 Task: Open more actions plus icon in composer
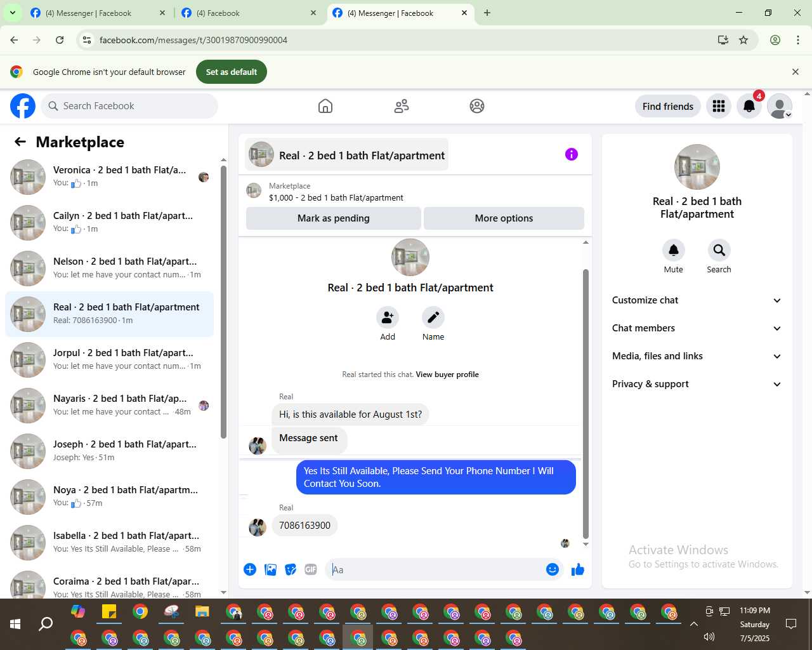point(250,569)
